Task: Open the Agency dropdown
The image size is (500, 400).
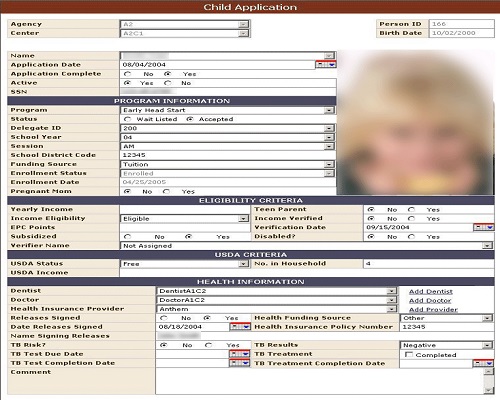Action: tap(243, 24)
